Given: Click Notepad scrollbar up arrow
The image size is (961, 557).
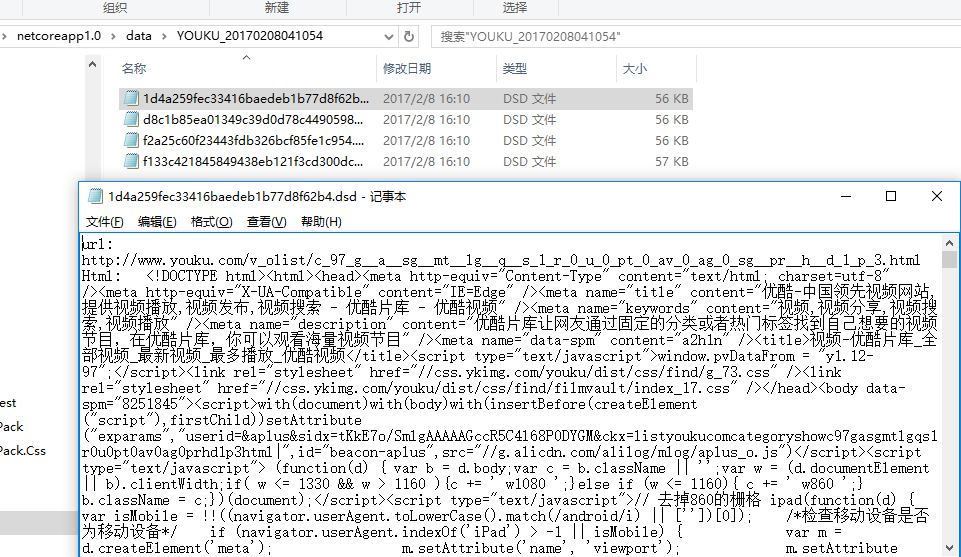Looking at the screenshot, I should (x=949, y=243).
